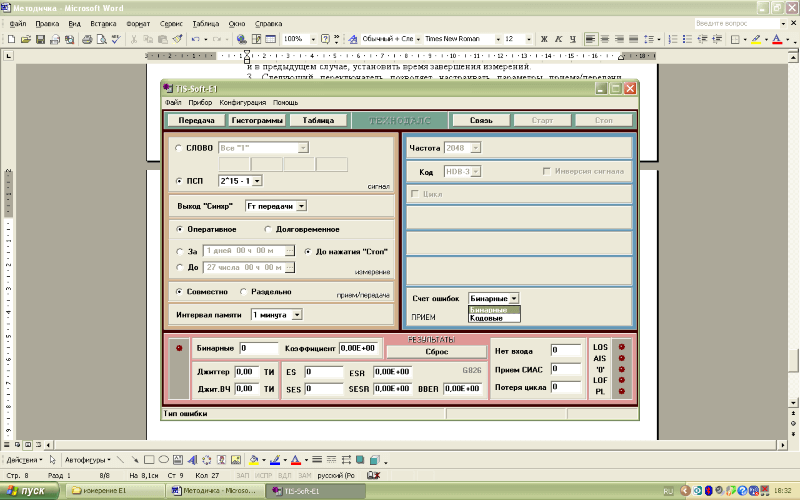
Task: Choose Раздельно receive/transmit mode
Action: coord(243,292)
